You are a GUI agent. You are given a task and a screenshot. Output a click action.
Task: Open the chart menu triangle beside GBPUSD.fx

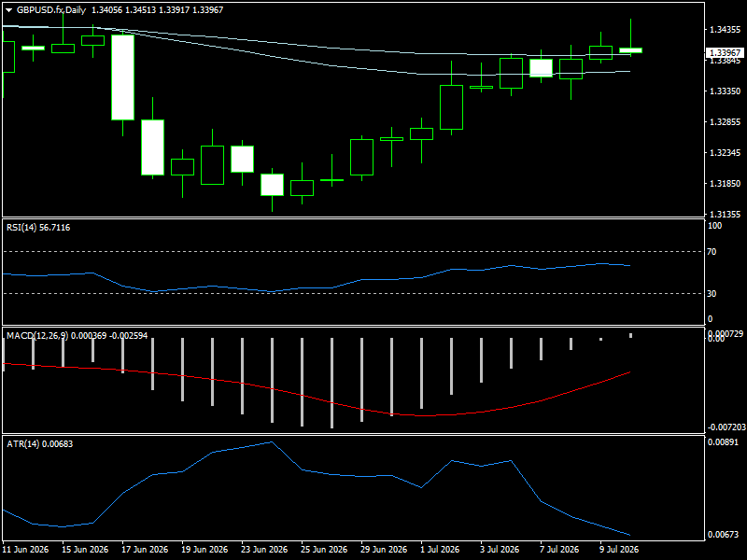[x=9, y=10]
